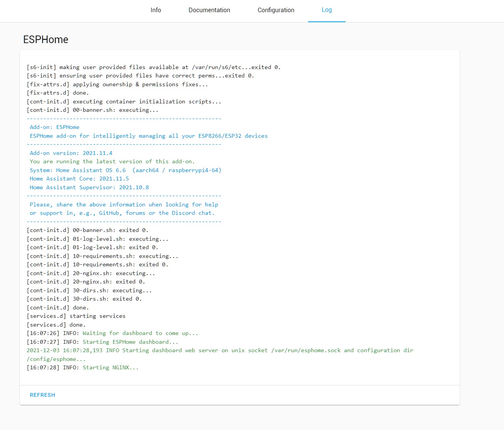
Task: Click the REFRESH button to reload logs
Action: 42,395
